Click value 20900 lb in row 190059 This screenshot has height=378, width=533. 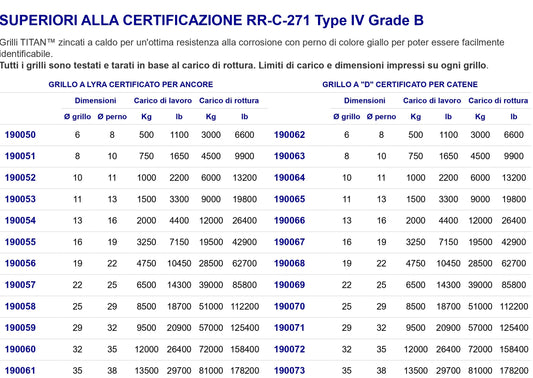pyautogui.click(x=179, y=328)
